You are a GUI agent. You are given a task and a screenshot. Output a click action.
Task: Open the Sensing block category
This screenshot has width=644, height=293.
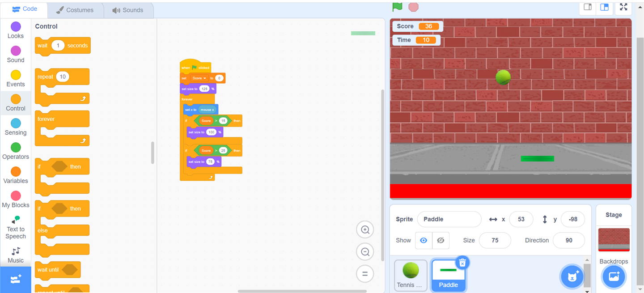16,127
